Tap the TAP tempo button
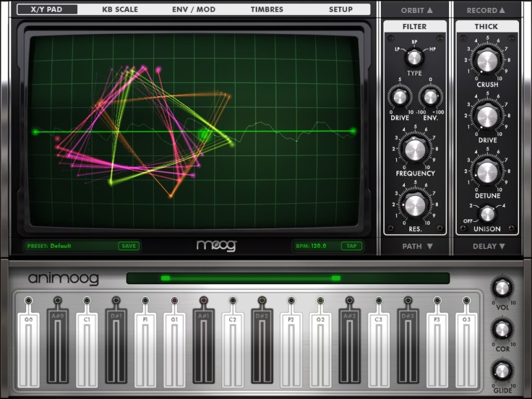 point(350,246)
